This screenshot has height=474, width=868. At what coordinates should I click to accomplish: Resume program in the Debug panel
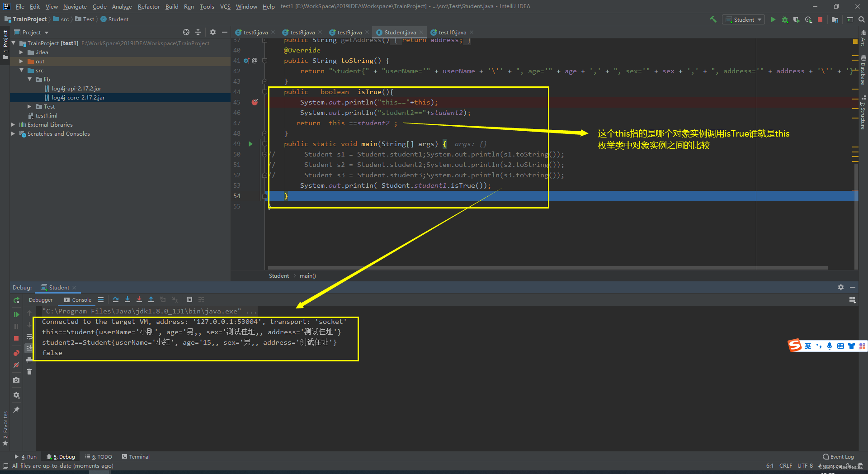point(16,314)
